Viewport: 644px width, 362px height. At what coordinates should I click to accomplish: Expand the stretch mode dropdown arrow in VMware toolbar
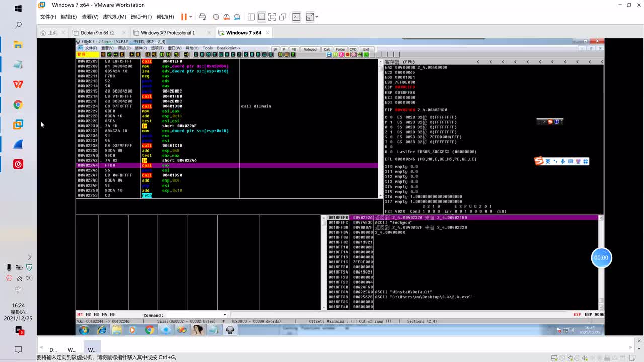click(316, 17)
